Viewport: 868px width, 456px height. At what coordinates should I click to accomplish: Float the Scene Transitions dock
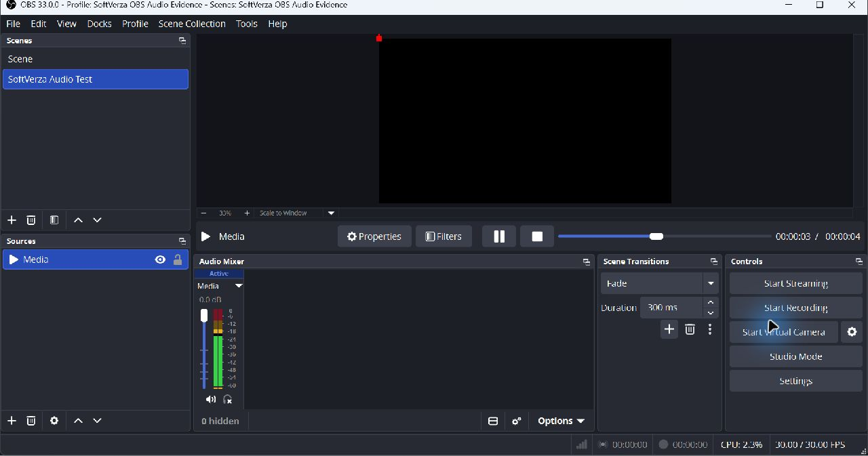click(x=713, y=262)
